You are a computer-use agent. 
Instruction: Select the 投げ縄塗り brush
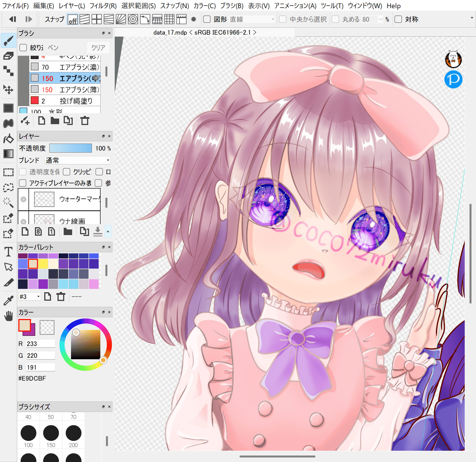point(65,101)
